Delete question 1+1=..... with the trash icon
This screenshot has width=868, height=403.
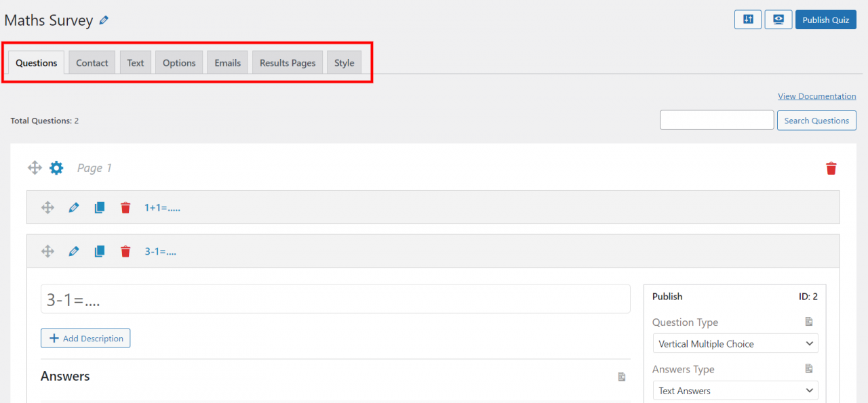click(x=125, y=207)
